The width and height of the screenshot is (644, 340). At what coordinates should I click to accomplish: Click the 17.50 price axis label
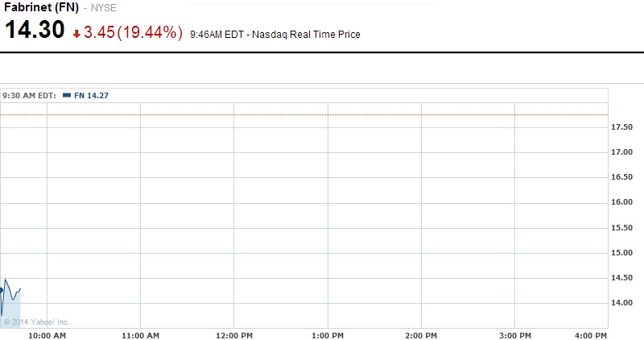pos(624,127)
